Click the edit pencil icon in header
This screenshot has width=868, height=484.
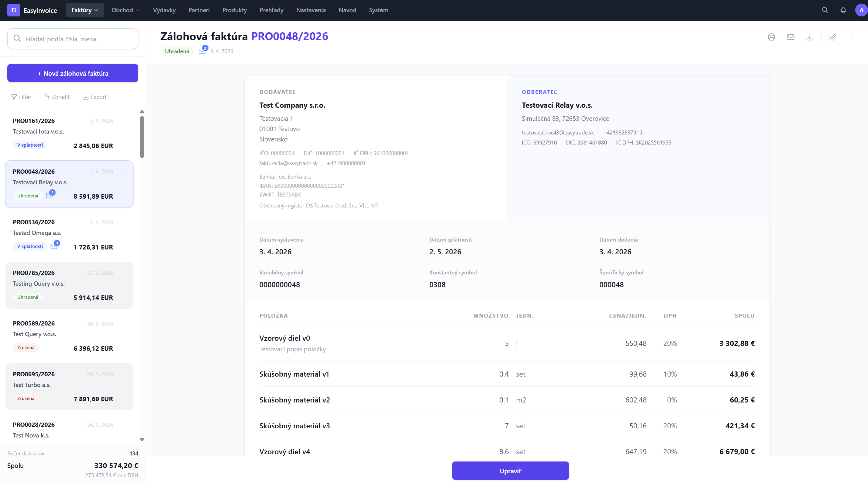[x=833, y=37]
